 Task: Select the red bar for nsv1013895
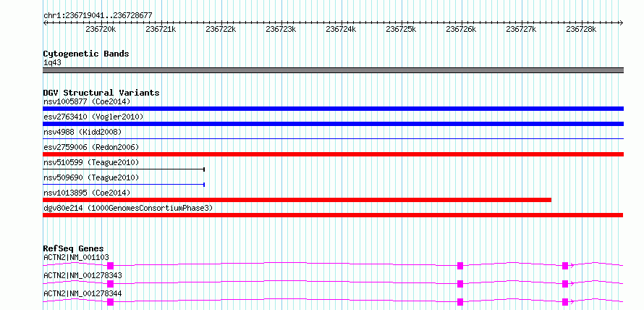click(297, 200)
